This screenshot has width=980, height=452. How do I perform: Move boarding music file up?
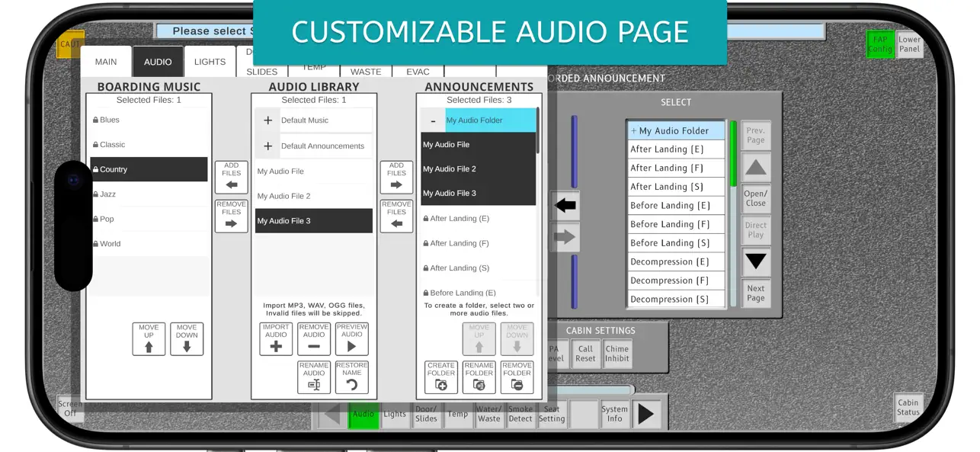tap(149, 339)
